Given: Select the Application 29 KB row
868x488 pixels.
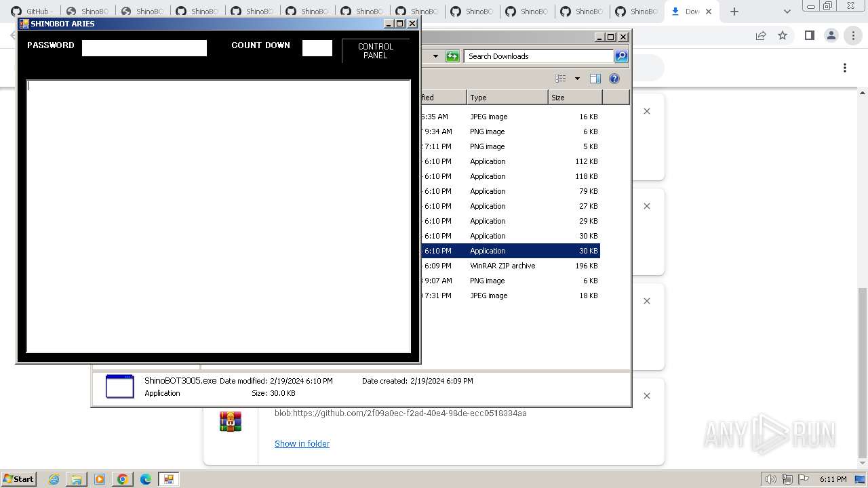Looking at the screenshot, I should (x=510, y=221).
